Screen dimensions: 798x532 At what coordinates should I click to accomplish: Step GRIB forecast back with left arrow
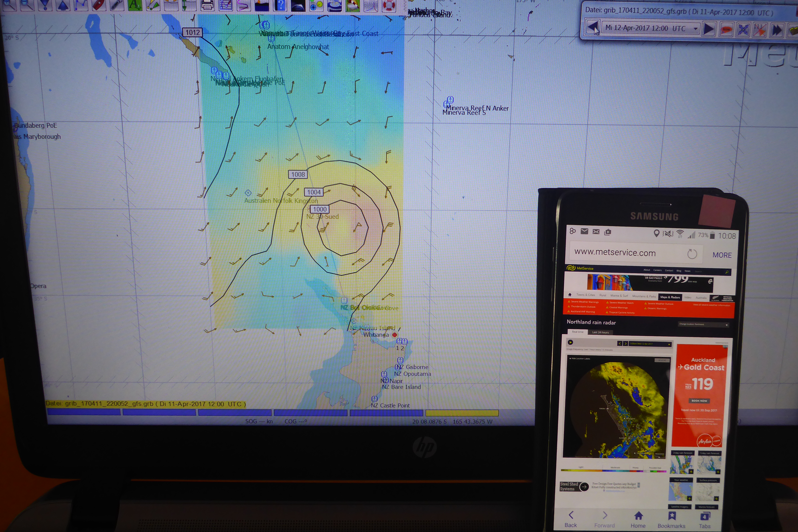[592, 28]
